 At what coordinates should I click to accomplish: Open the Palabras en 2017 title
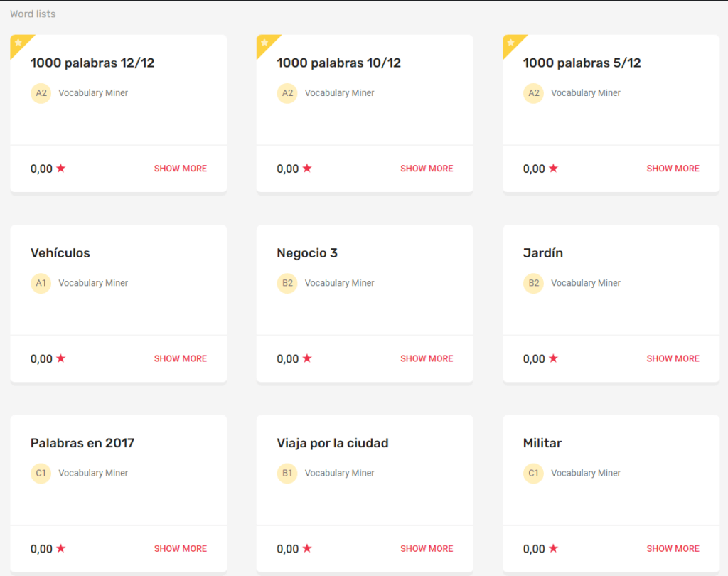coord(82,443)
